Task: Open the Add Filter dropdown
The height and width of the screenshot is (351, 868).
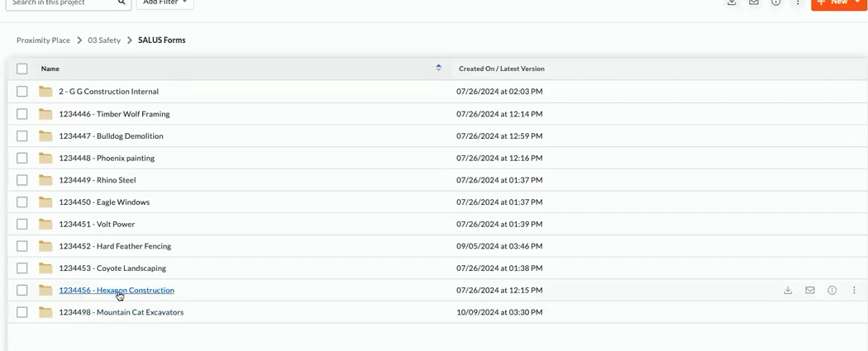Action: tap(165, 2)
